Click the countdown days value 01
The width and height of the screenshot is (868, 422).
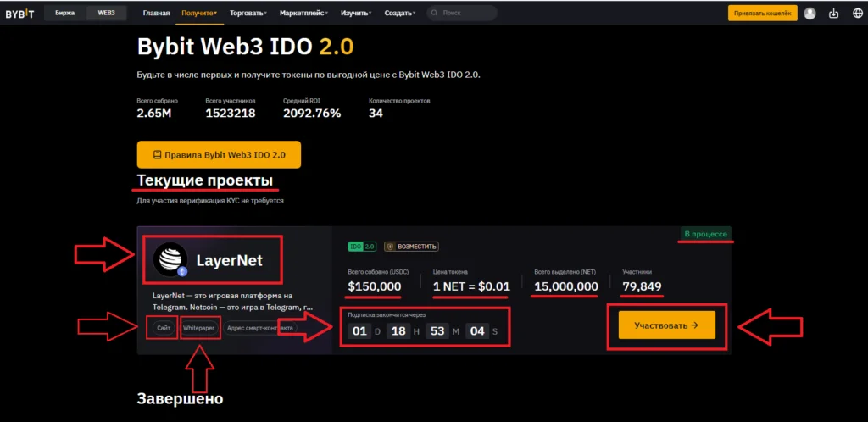[x=359, y=331]
